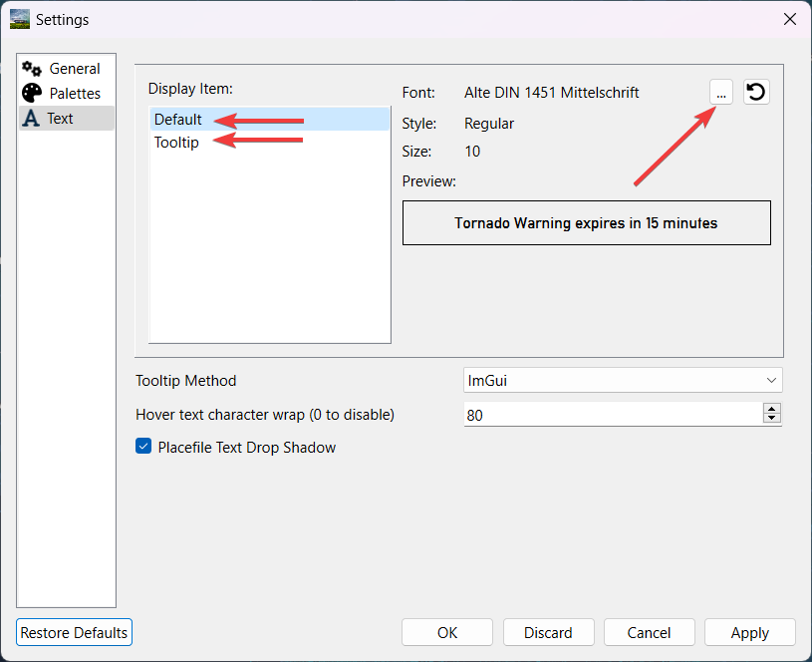The height and width of the screenshot is (662, 812).
Task: Click the General gears icon
Action: point(32,69)
